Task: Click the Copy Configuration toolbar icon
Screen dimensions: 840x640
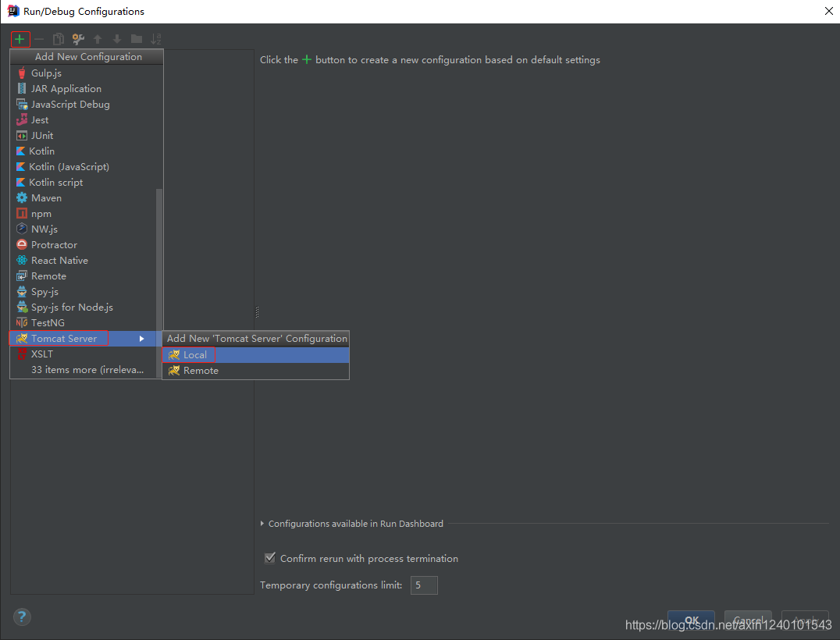Action: pos(59,39)
